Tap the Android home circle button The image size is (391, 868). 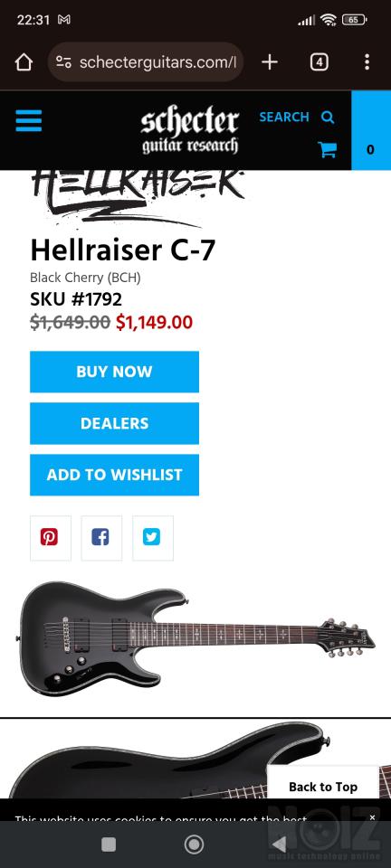pyautogui.click(x=194, y=844)
